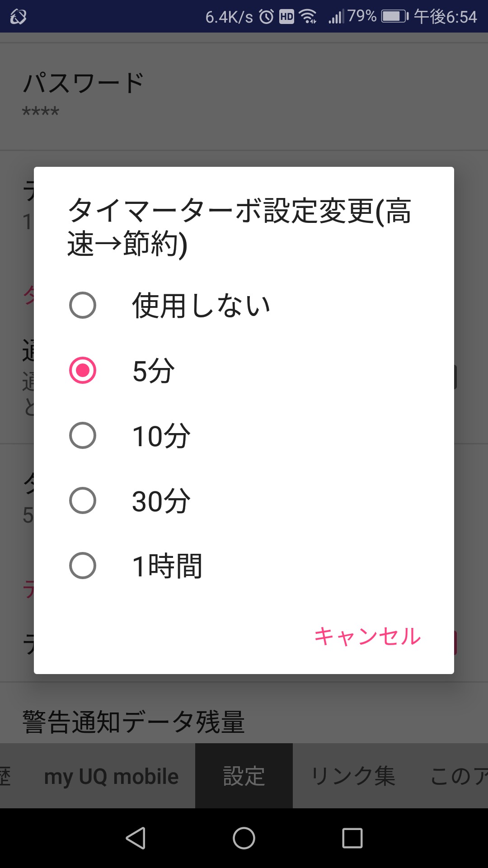Select the 5分 radio button

click(x=83, y=370)
